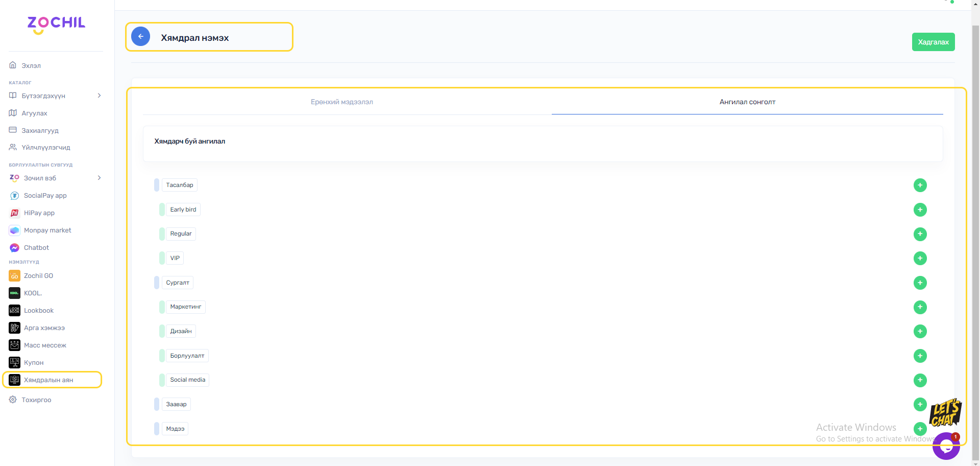The height and width of the screenshot is (466, 980).
Task: Open the HiPay app channel
Action: pos(39,213)
